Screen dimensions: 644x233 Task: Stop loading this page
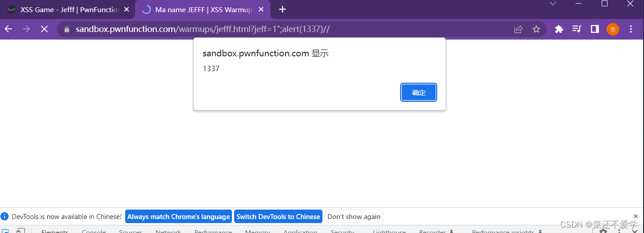[44, 29]
